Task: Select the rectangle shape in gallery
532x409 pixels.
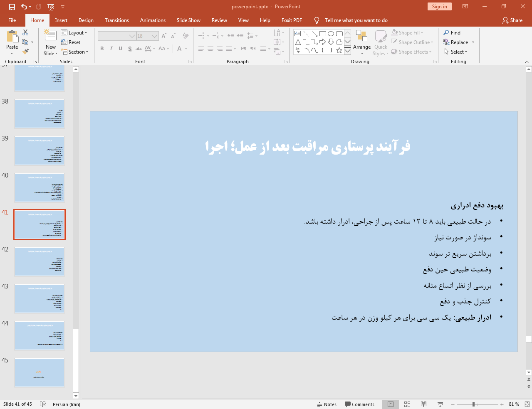Action: tap(323, 34)
